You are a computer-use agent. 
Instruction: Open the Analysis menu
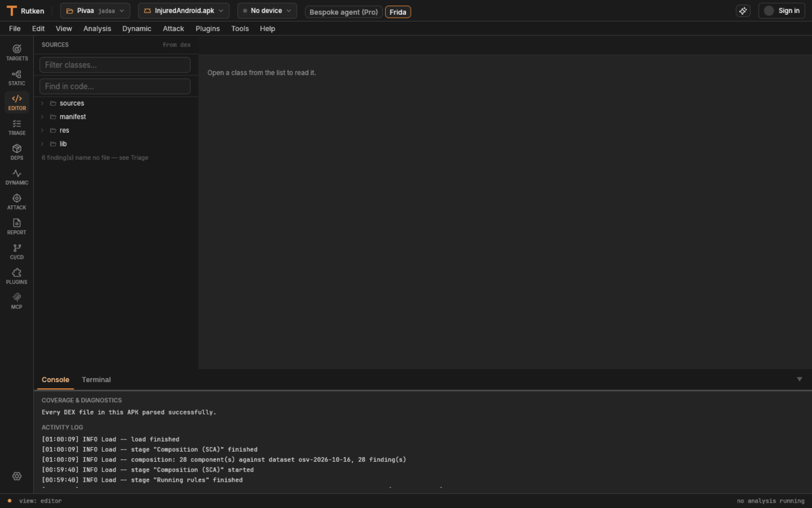tap(97, 28)
